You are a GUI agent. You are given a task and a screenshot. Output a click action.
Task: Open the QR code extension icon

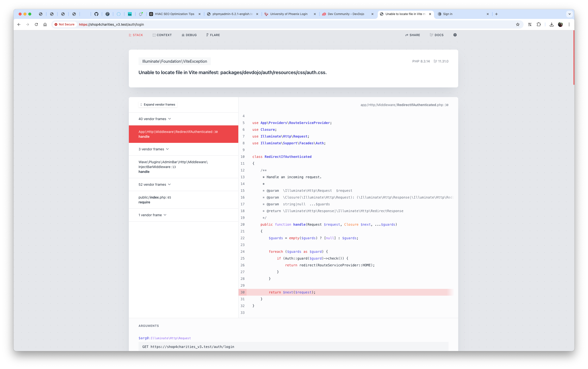(530, 24)
